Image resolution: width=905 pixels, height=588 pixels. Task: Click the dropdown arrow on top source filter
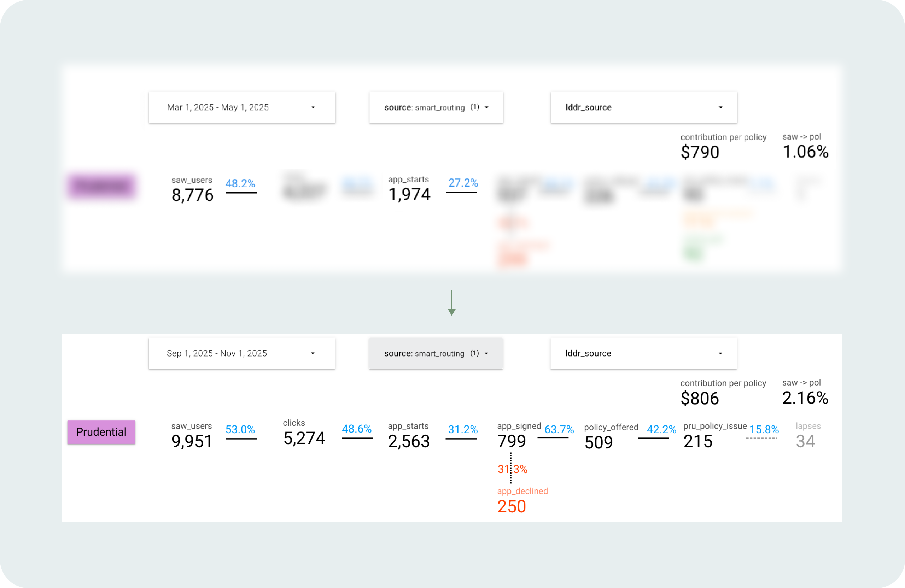pos(487,107)
